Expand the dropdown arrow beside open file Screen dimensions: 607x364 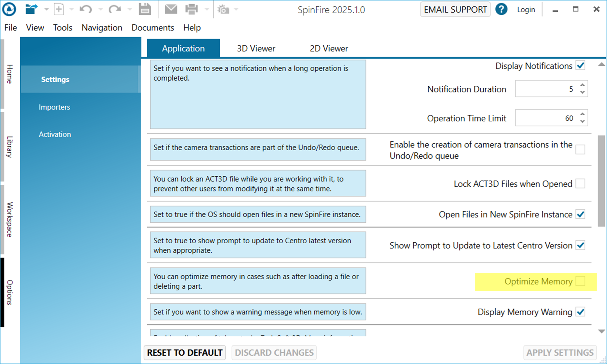[x=46, y=10]
